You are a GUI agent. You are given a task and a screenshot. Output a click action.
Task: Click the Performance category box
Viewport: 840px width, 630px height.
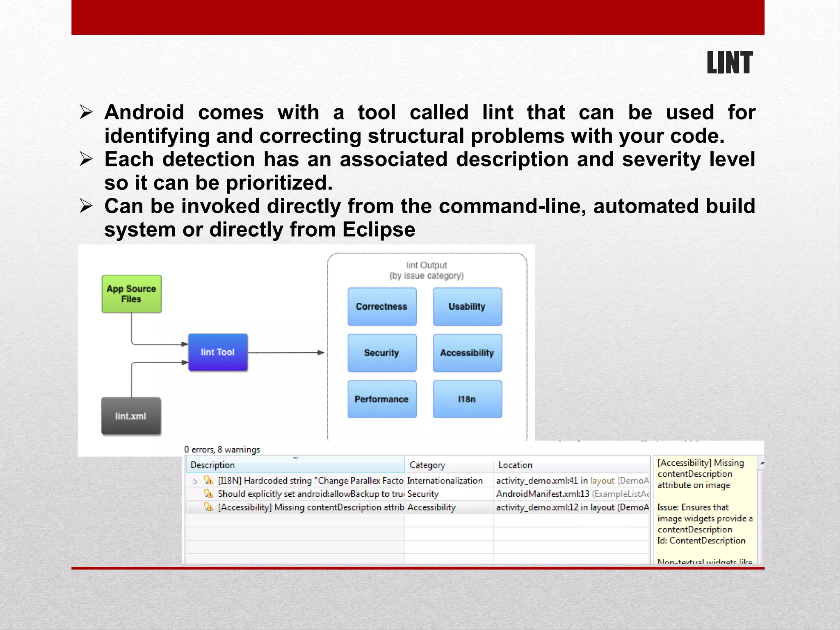(382, 399)
